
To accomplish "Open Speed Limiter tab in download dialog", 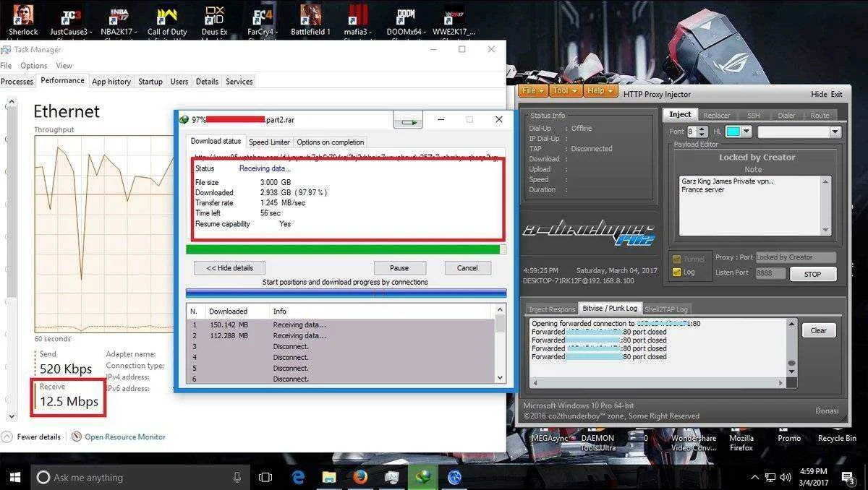I will [x=269, y=142].
